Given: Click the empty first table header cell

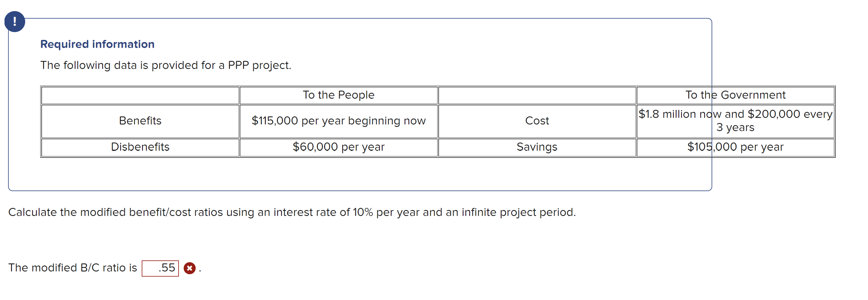Looking at the screenshot, I should point(140,95).
